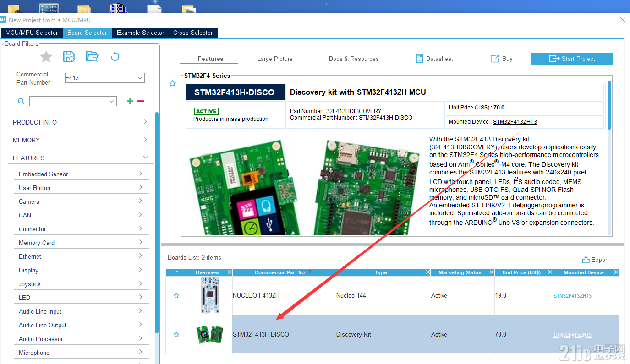The width and height of the screenshot is (630, 364).
Task: Toggle favorite star for STM32F413H-DISCO row
Action: [176, 335]
